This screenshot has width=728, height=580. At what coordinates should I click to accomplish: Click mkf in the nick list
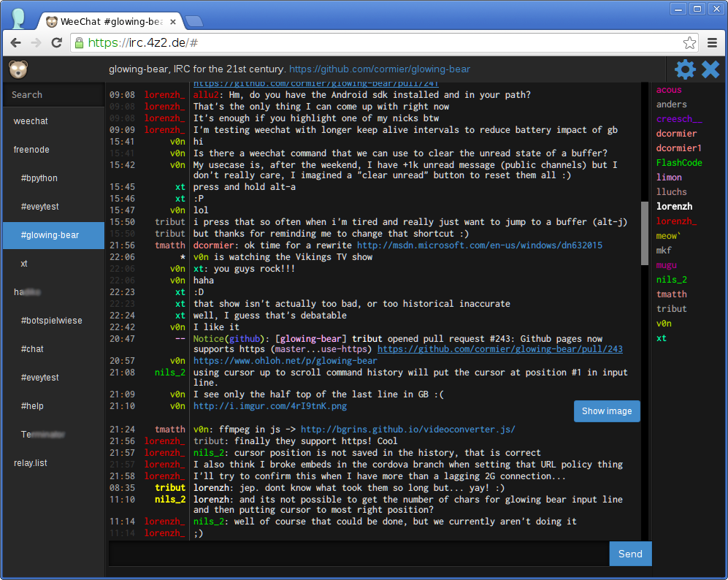pyautogui.click(x=664, y=251)
